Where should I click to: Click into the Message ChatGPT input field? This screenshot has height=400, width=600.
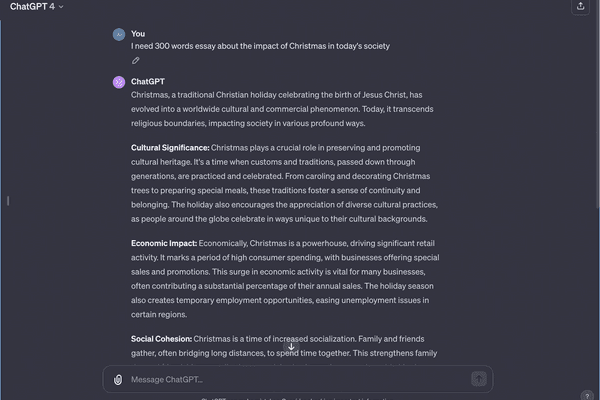[x=290, y=379]
